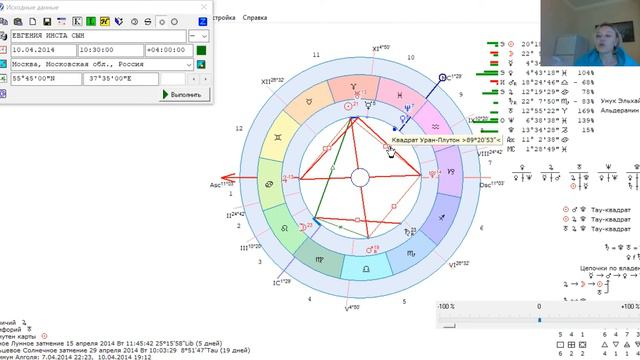Click the eye-shaped circle icon in toolbar
Viewport: 640px width, 360px height.
[134, 22]
